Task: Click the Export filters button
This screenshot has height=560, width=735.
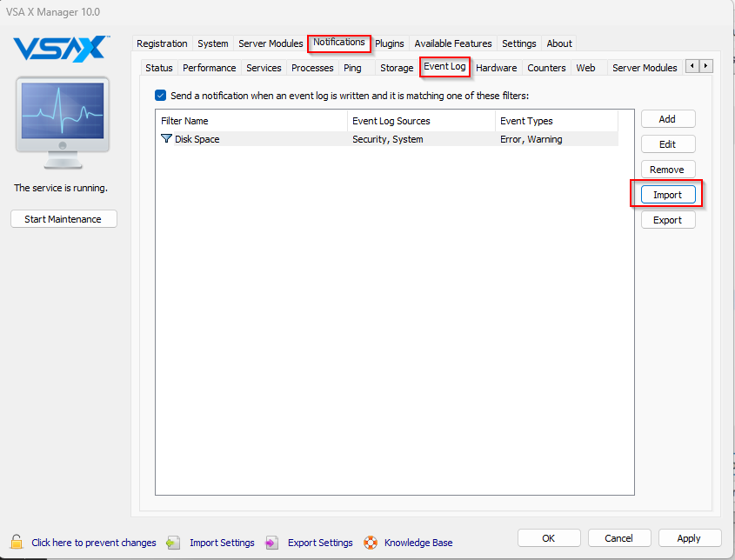Action: pyautogui.click(x=668, y=220)
